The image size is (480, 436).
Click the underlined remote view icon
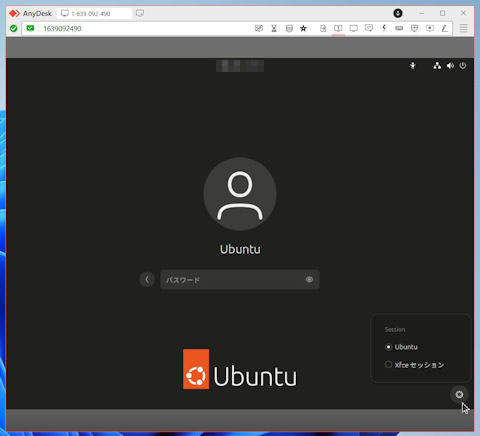point(338,28)
